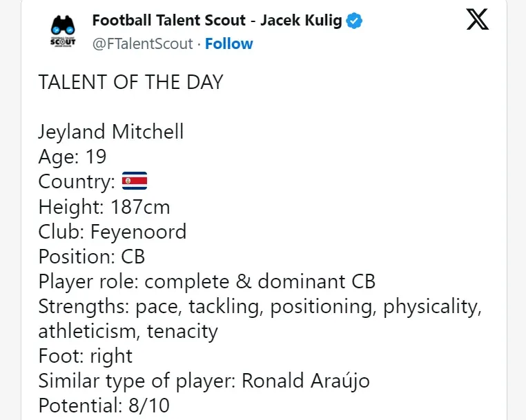Click the Position: CB line

pos(92,257)
